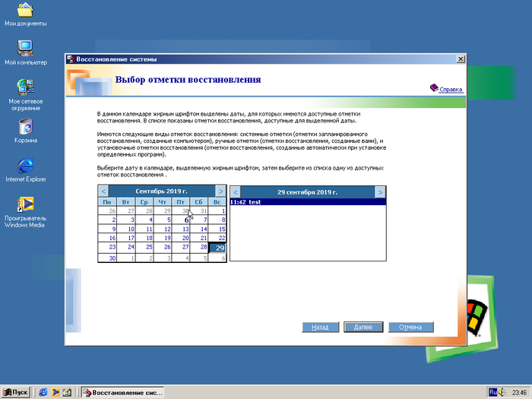Click the Далее button
This screenshot has height=399, width=532.
pyautogui.click(x=363, y=328)
